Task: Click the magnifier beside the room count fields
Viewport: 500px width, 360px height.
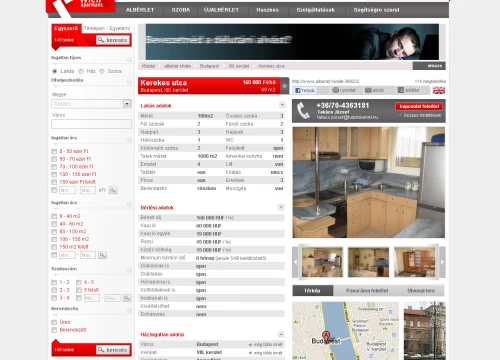Action: pyautogui.click(x=127, y=298)
